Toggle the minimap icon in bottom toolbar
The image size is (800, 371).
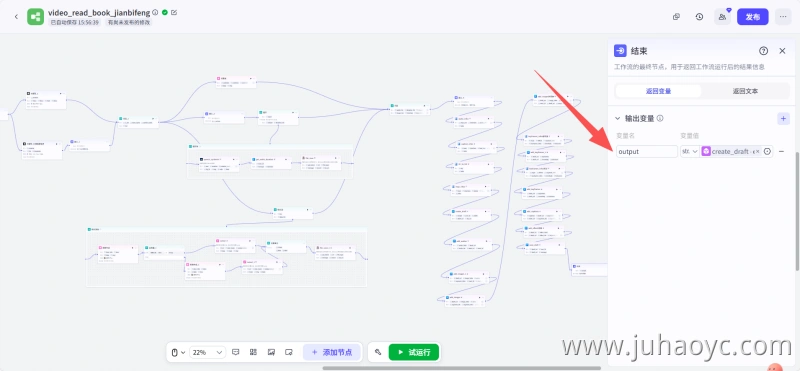(271, 352)
